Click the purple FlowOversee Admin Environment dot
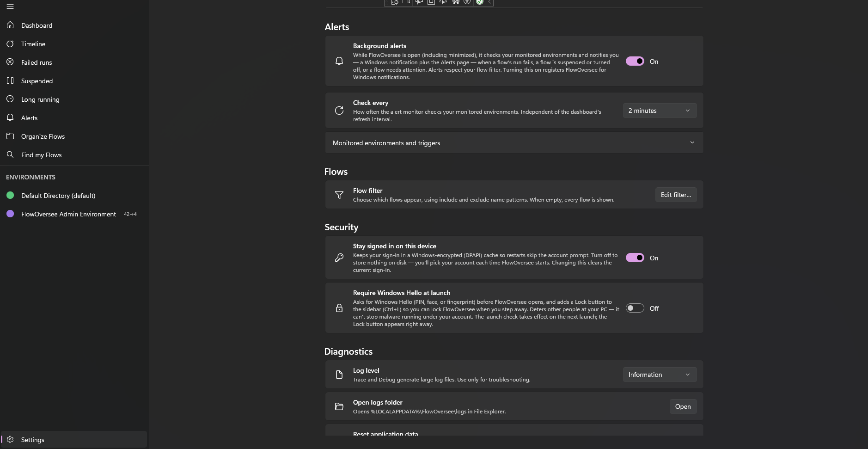 click(x=10, y=214)
